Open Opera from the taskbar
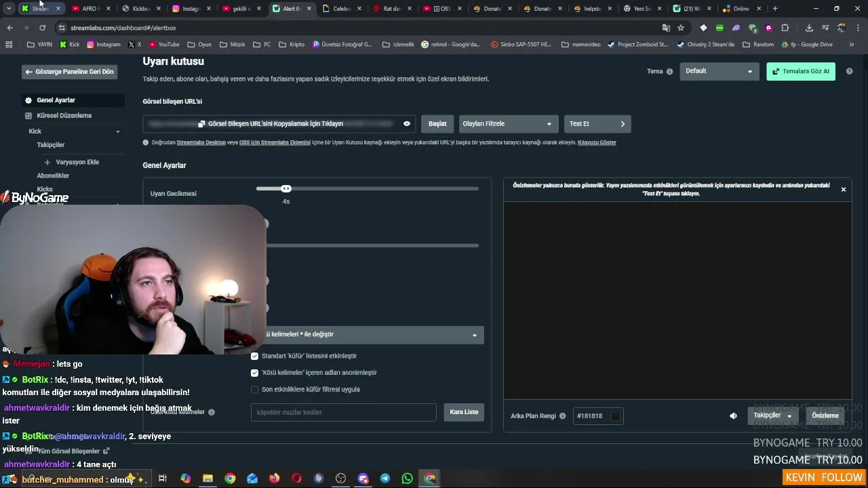Viewport: 868px width, 488px height. (296, 479)
